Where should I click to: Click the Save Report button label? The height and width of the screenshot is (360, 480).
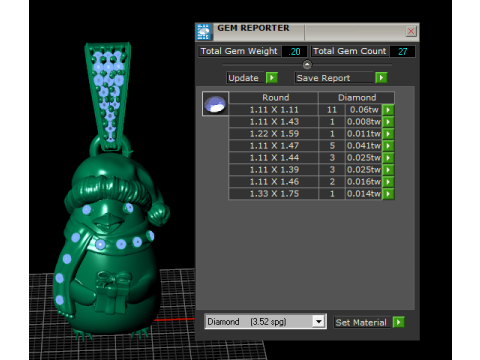[334, 78]
